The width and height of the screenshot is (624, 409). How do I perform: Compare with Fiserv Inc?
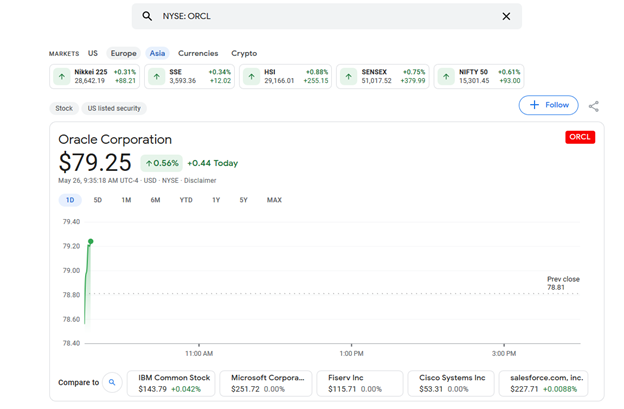[x=360, y=384]
